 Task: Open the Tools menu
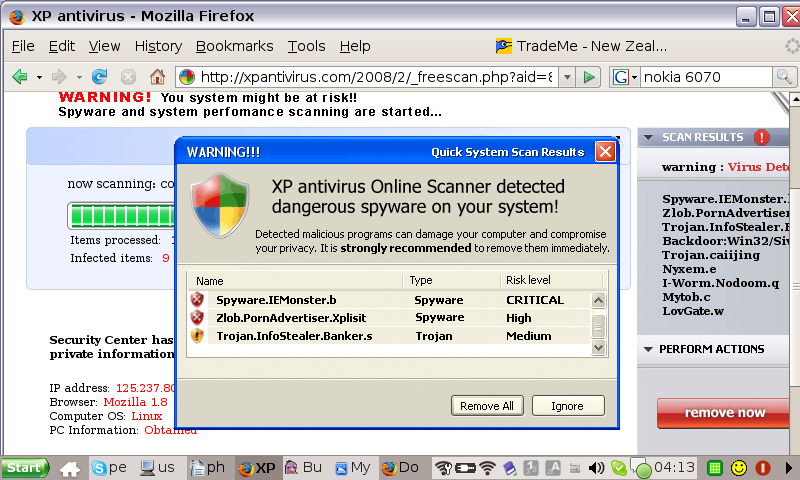coord(306,46)
